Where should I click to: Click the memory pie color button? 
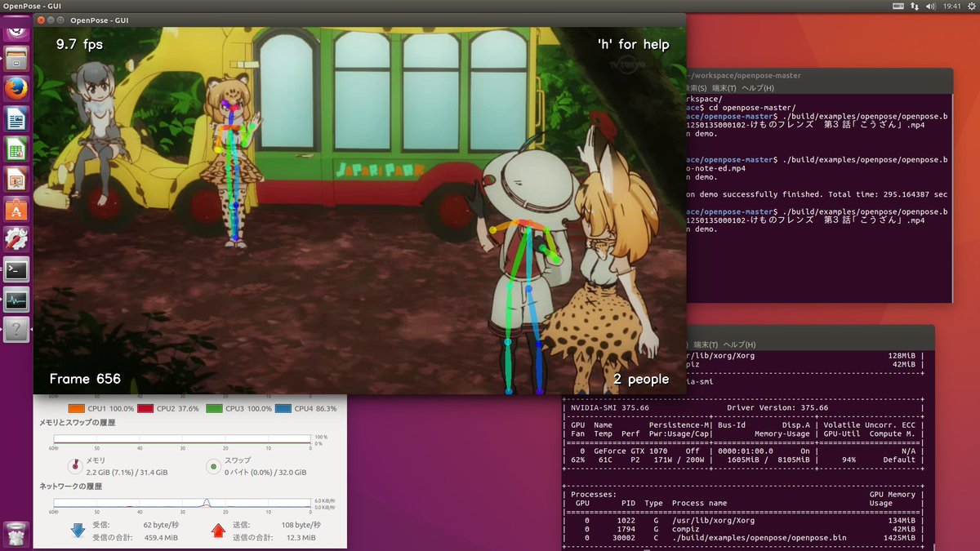[x=76, y=466]
